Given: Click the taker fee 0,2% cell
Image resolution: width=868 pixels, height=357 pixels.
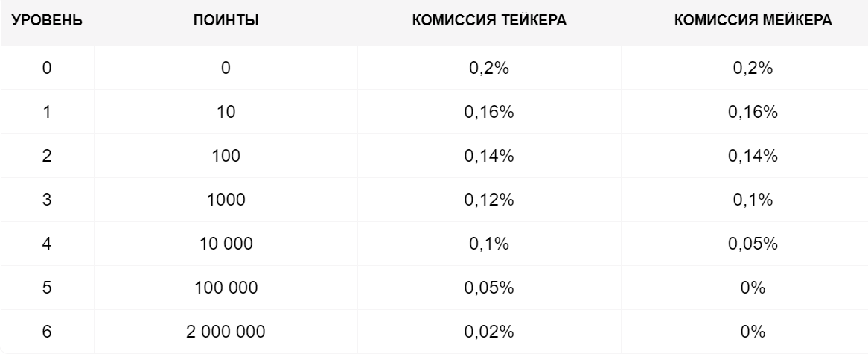Looking at the screenshot, I should (x=489, y=68).
